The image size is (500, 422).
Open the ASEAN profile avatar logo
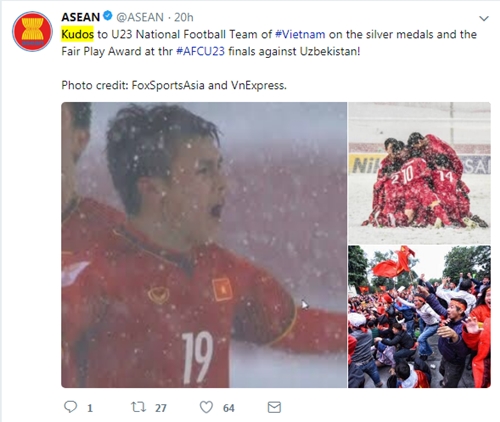pyautogui.click(x=32, y=31)
